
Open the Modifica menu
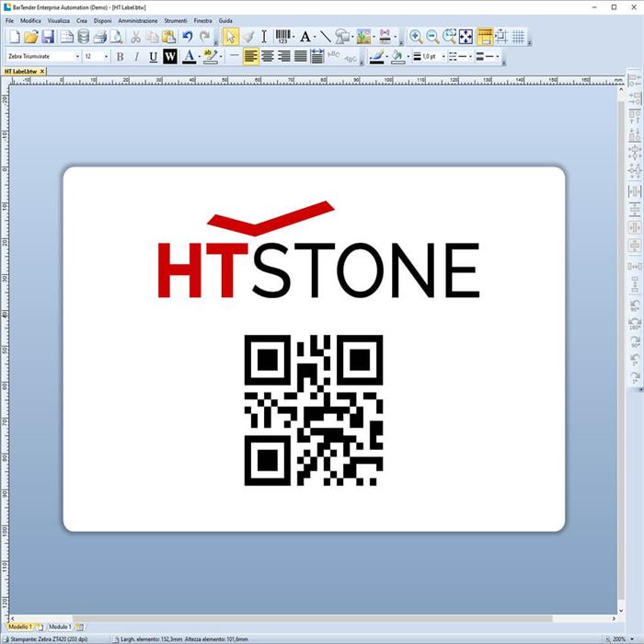click(x=30, y=20)
